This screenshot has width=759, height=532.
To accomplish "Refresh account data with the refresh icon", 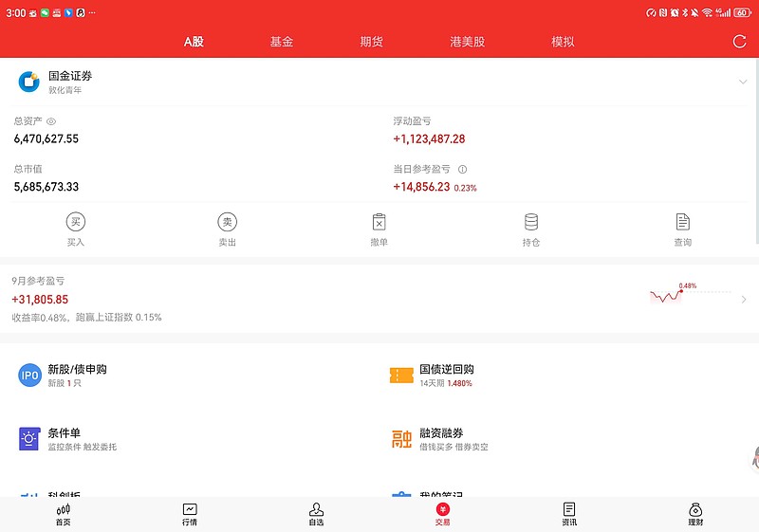I will tap(739, 42).
